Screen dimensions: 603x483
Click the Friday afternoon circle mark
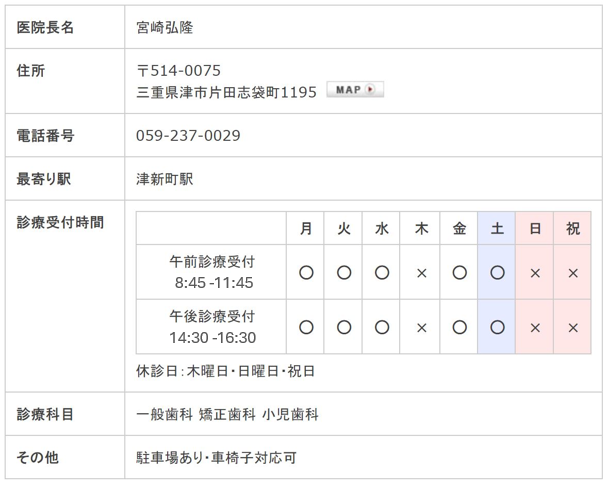459,328
